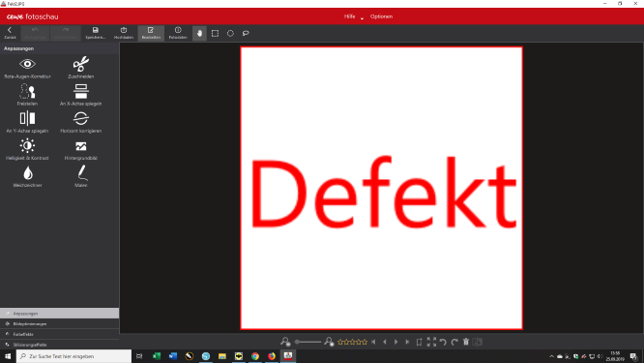The height and width of the screenshot is (363, 644).
Task: Click the Speichern save button
Action: tap(96, 33)
